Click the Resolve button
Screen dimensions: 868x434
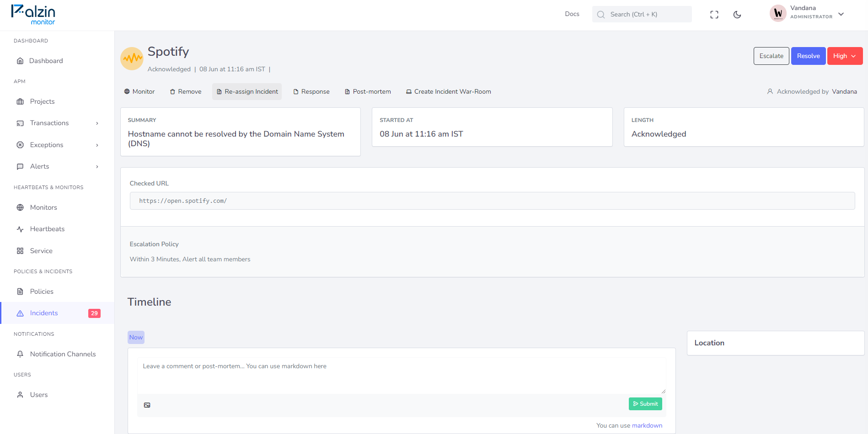808,56
